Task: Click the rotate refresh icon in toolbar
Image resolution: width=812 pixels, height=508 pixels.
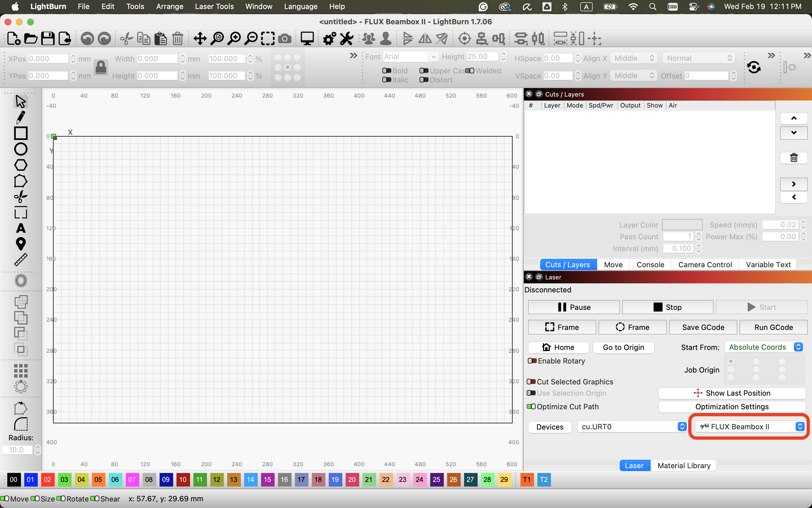Action: 754,67
